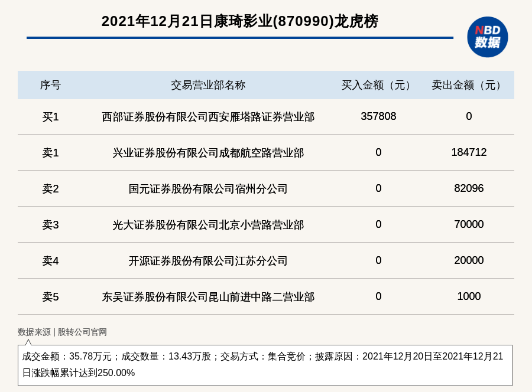This screenshot has width=532, height=392.
Task: Click the 康琦影业 龙虎榜 title
Action: [239, 21]
